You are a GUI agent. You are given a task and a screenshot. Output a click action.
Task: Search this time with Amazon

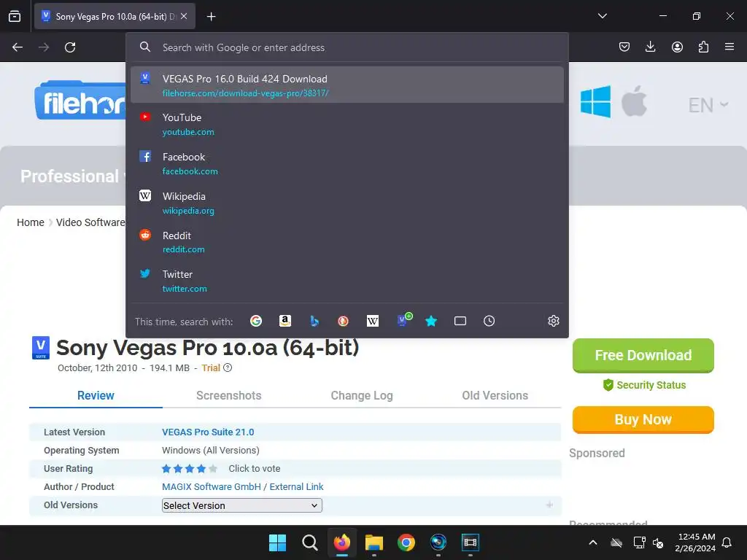click(x=285, y=321)
